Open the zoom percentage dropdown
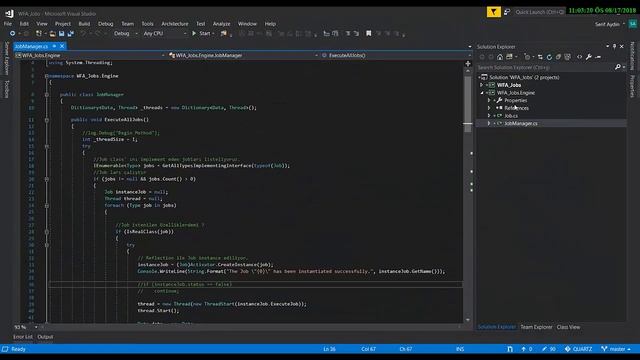This screenshot has height=360, width=640. [36, 327]
